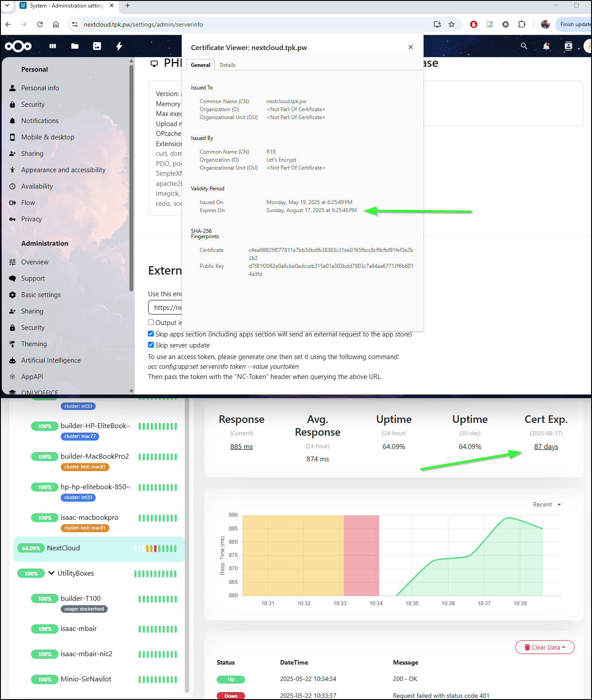592x700 pixels.
Task: Uncheck Skip server update checkbox
Action: click(151, 345)
